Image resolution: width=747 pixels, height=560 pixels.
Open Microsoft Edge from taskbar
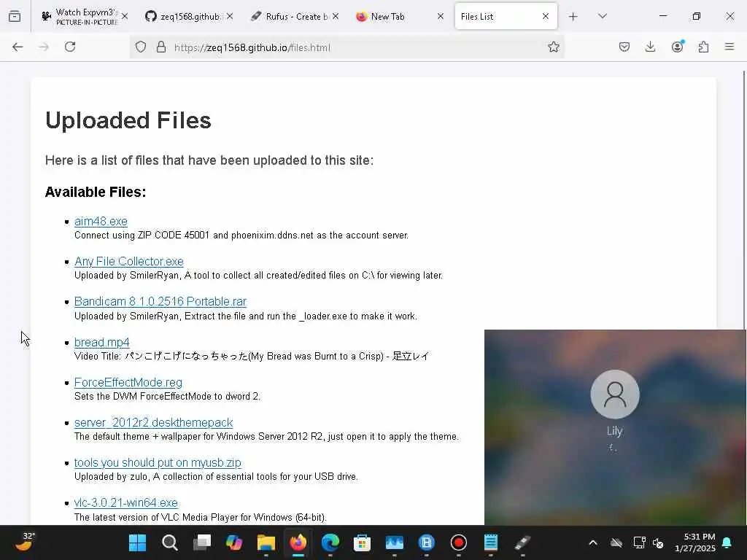(x=330, y=542)
